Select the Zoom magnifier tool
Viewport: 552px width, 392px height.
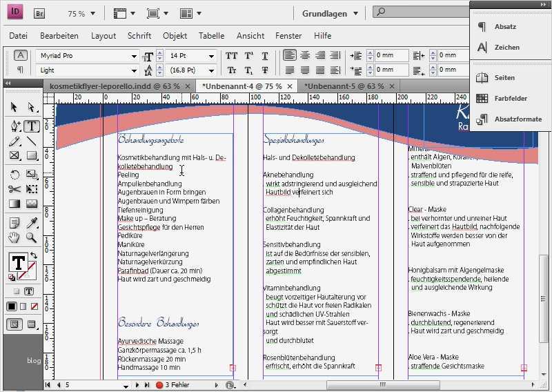pyautogui.click(x=32, y=237)
